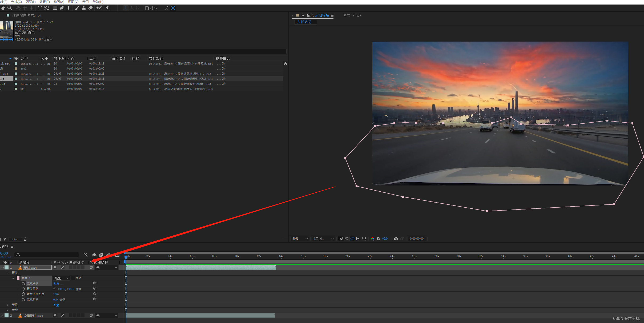
Task: Select the Type (T) tool
Action: [69, 8]
